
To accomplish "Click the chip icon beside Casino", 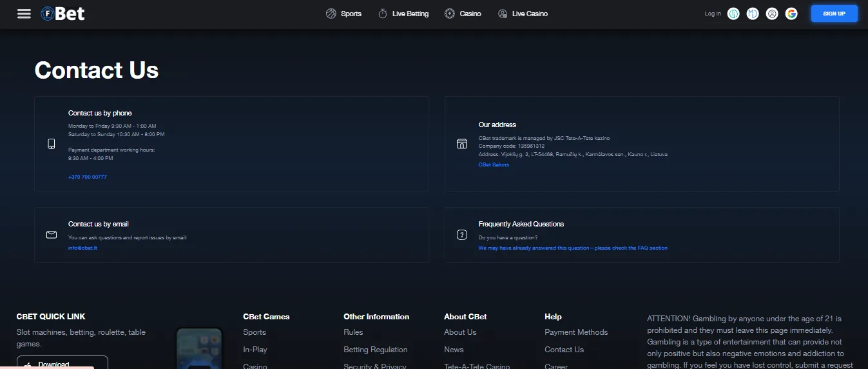I will (x=450, y=14).
